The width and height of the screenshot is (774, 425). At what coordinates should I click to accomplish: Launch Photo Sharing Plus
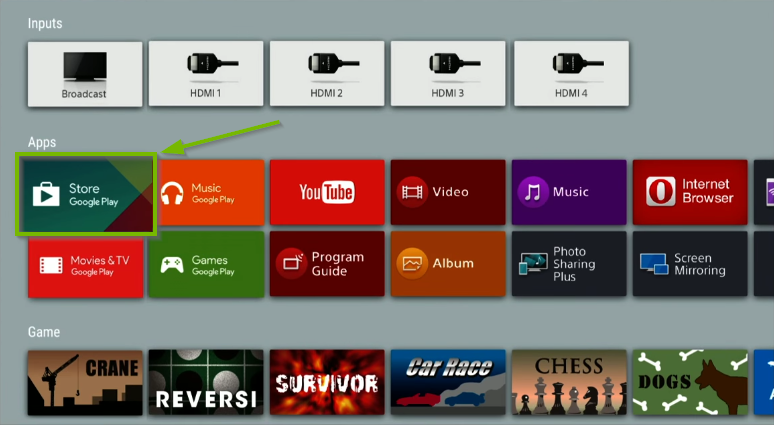tap(569, 264)
